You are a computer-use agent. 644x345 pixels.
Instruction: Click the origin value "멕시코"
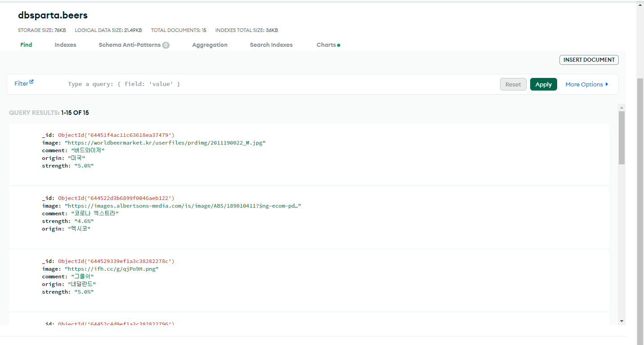point(79,229)
